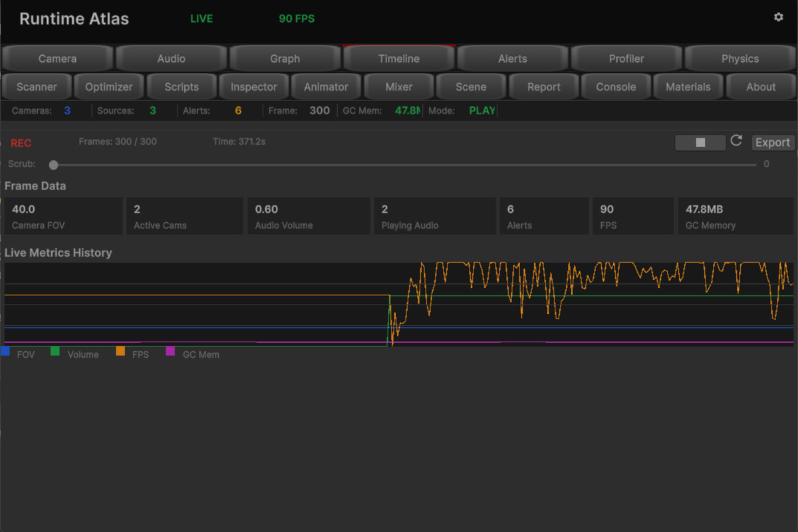Click the FPS 90 frame data card
This screenshot has width=798, height=532.
tap(633, 216)
